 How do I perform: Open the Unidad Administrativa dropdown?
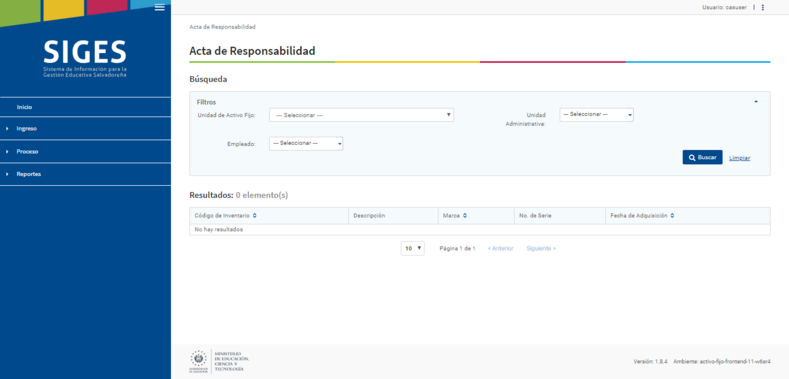pos(597,115)
